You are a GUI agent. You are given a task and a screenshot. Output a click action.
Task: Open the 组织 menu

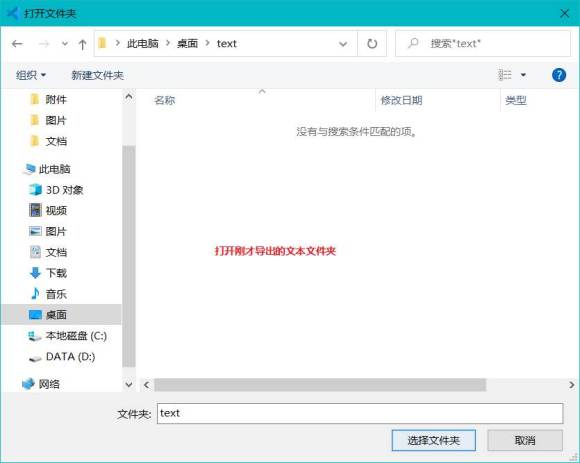[31, 75]
